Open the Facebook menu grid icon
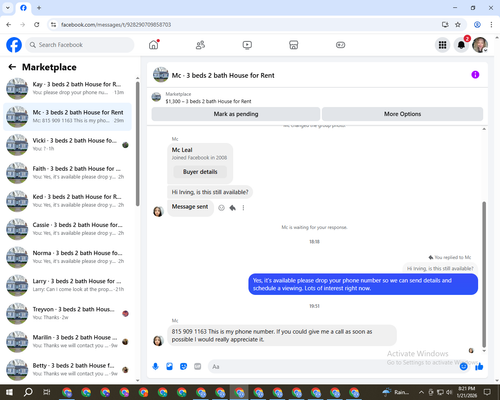The height and width of the screenshot is (400, 500). pos(442,45)
